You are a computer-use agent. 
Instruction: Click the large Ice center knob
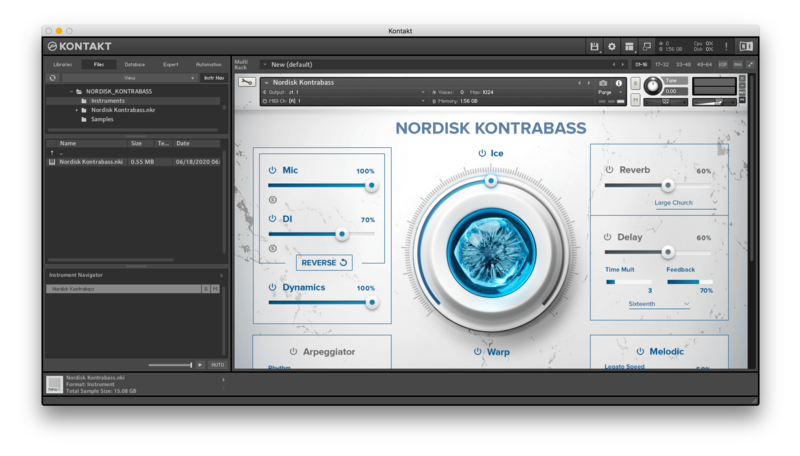491,251
